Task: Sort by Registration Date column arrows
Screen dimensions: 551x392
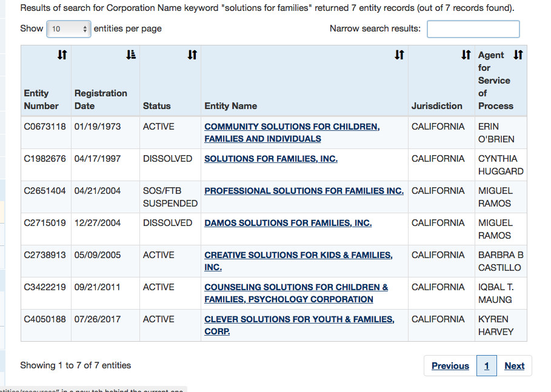Action: point(131,55)
